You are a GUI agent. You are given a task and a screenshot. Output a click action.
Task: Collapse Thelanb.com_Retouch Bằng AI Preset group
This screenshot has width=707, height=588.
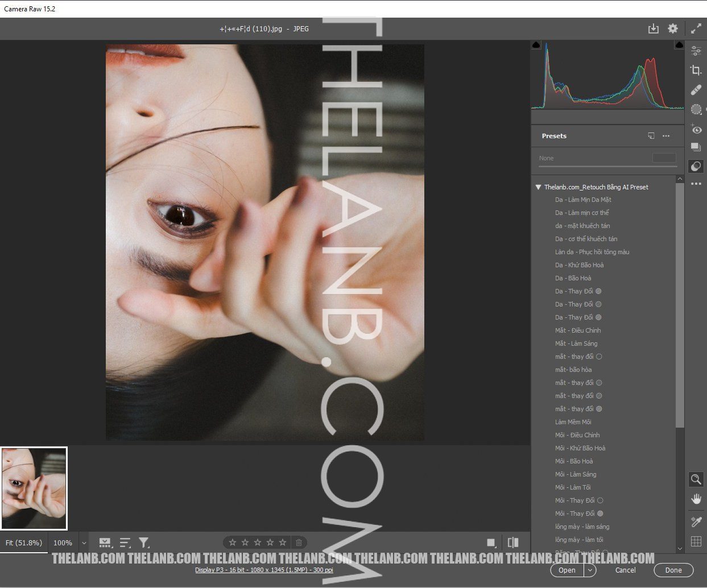(538, 187)
